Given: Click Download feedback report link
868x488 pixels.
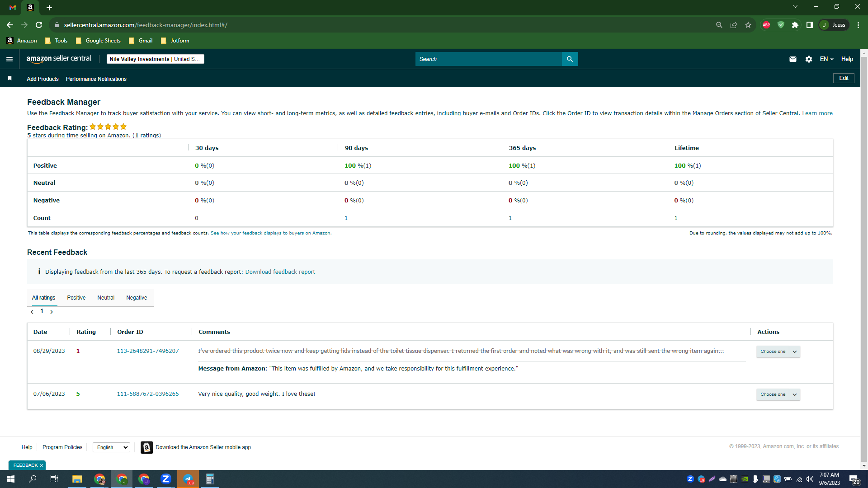Looking at the screenshot, I should [280, 272].
